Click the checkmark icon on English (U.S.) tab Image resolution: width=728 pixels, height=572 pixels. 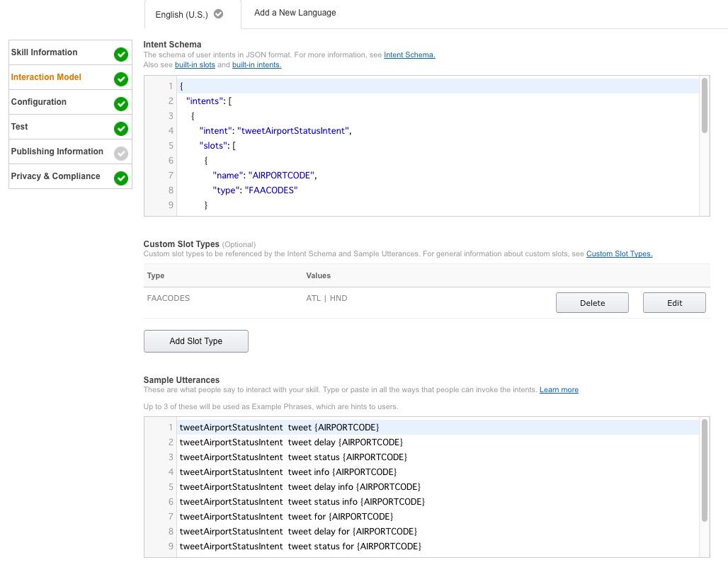click(218, 13)
